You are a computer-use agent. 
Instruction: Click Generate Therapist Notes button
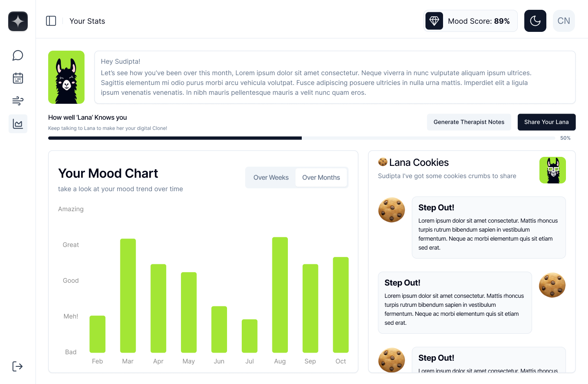tap(469, 122)
